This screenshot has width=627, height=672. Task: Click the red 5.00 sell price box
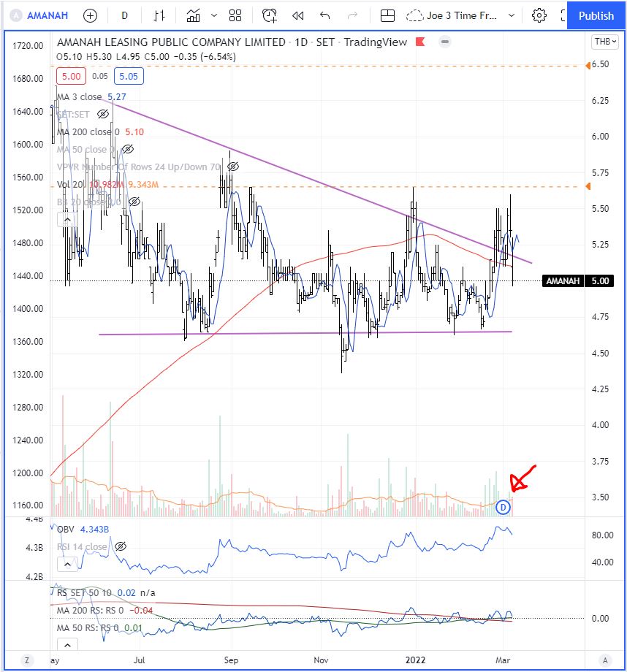point(71,76)
